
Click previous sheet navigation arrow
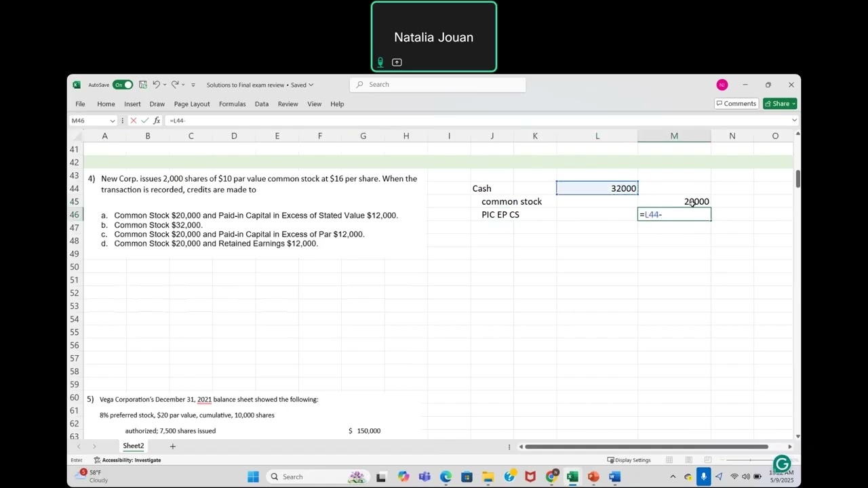pyautogui.click(x=79, y=446)
